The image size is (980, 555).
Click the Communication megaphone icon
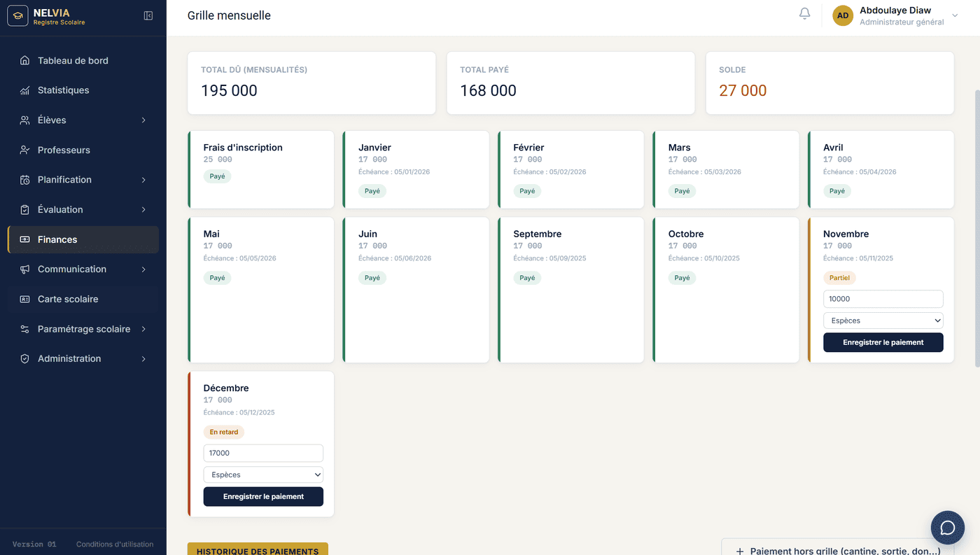24,269
